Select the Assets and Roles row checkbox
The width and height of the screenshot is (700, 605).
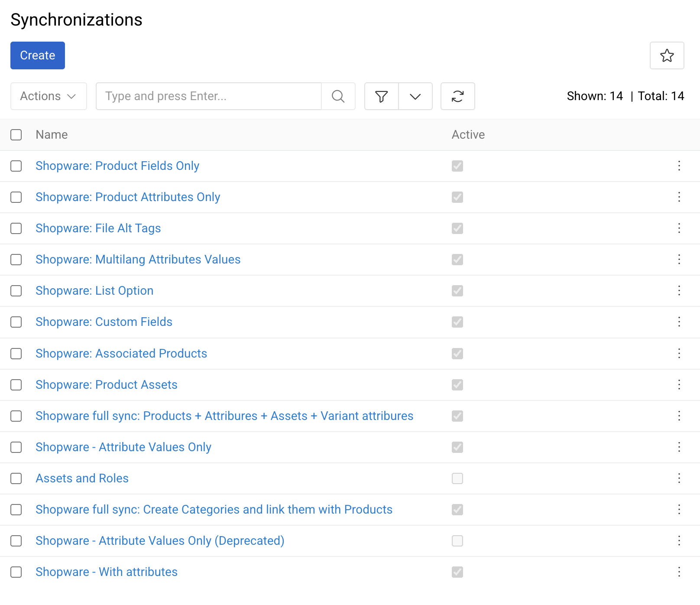(16, 478)
